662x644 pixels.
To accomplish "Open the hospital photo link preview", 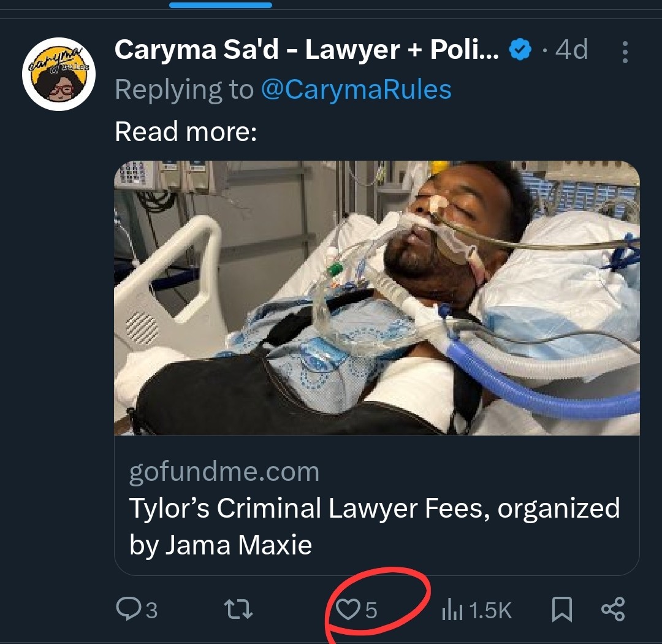I will 376,297.
